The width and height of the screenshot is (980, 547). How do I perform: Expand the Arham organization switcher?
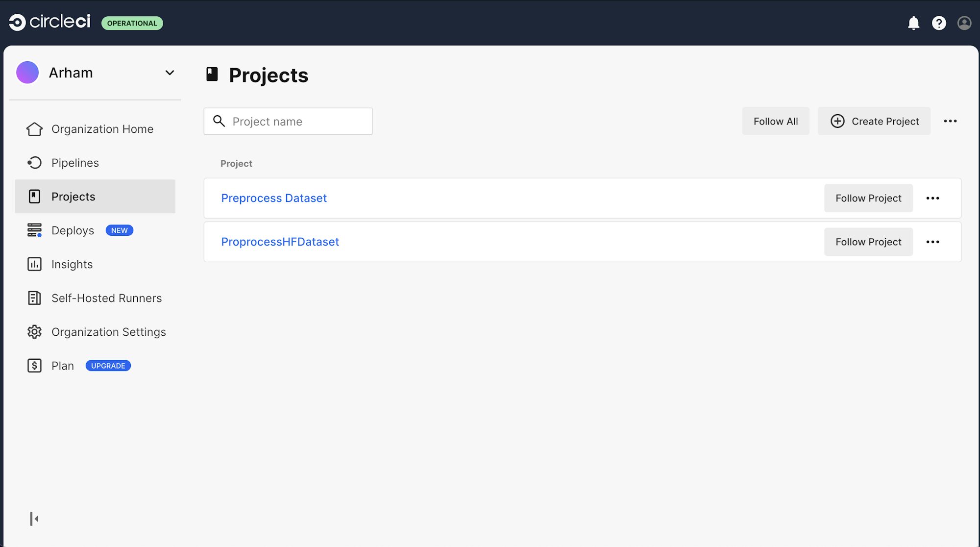(x=170, y=73)
